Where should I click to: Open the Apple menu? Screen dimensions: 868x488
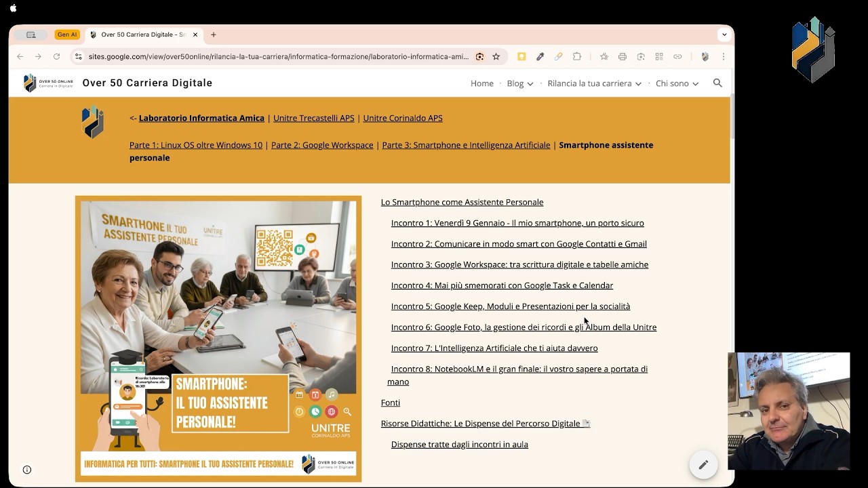(x=13, y=8)
